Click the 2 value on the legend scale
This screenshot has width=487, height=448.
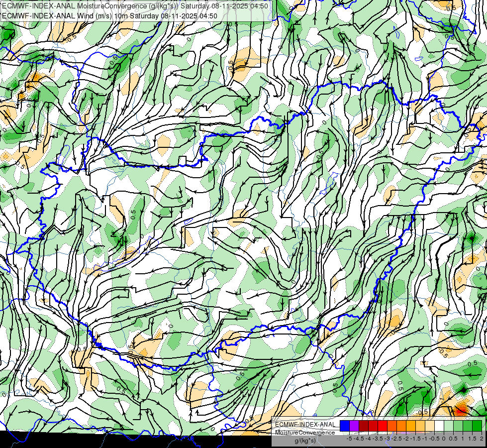pos(482,439)
